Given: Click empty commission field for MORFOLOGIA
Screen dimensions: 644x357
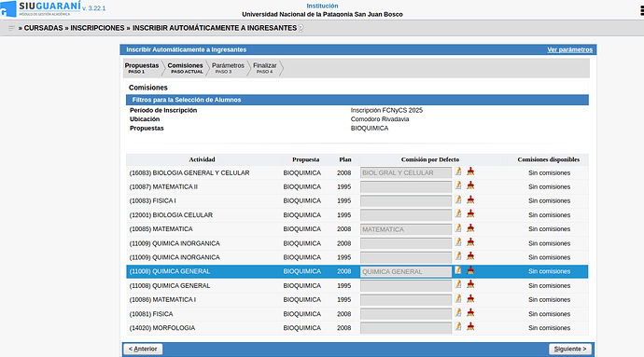Looking at the screenshot, I should 406,328.
